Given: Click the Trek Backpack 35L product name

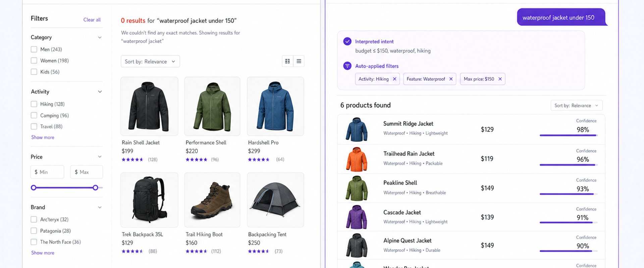Looking at the screenshot, I should (x=142, y=234).
